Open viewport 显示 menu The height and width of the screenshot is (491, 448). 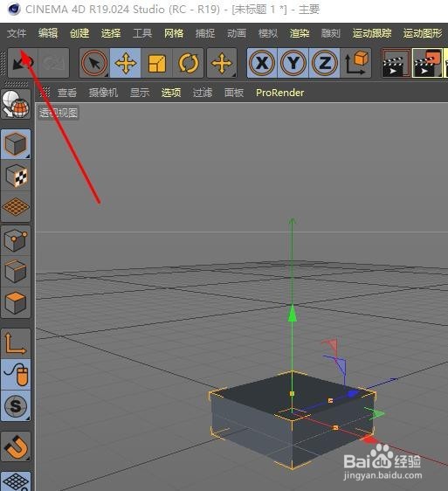tap(140, 93)
